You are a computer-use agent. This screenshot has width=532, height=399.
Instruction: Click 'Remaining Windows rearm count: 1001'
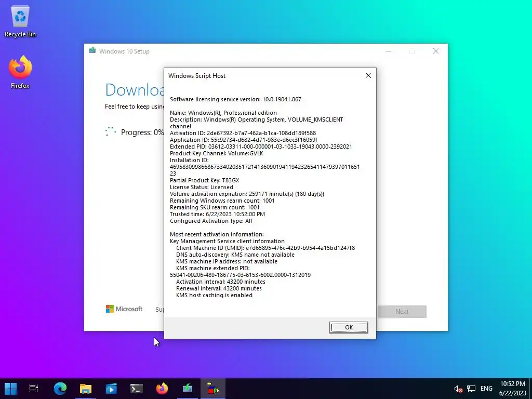(222, 201)
